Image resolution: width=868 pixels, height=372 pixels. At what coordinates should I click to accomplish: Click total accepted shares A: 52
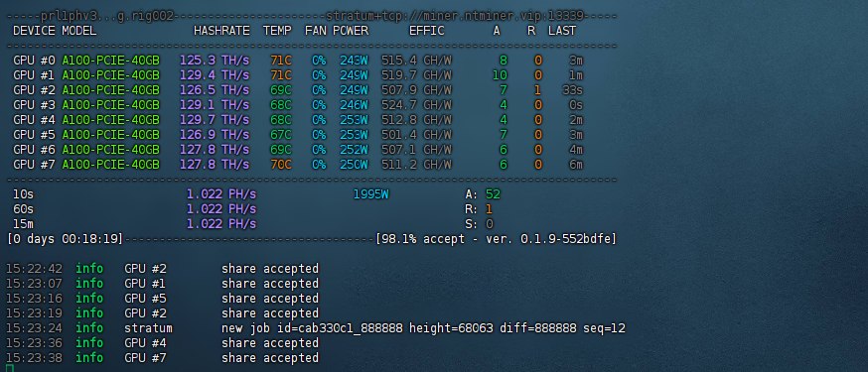click(484, 194)
